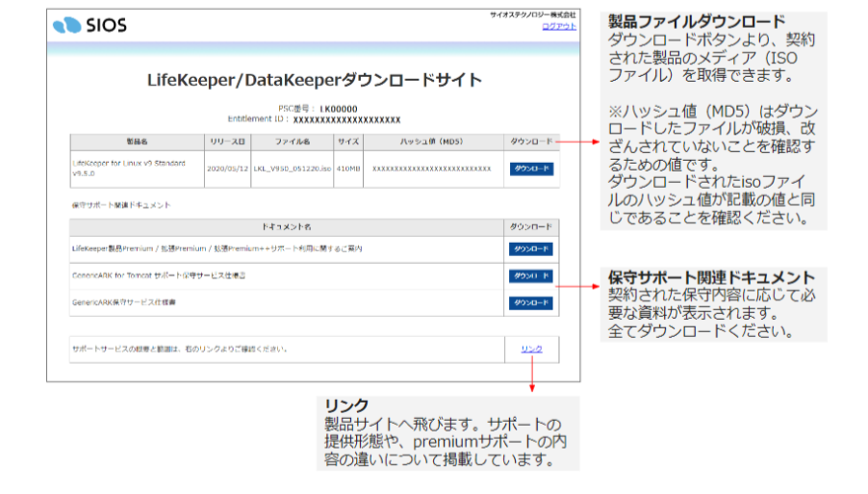Click the SIOS logo in the header
Screen dimensions: 868x494
(x=89, y=25)
